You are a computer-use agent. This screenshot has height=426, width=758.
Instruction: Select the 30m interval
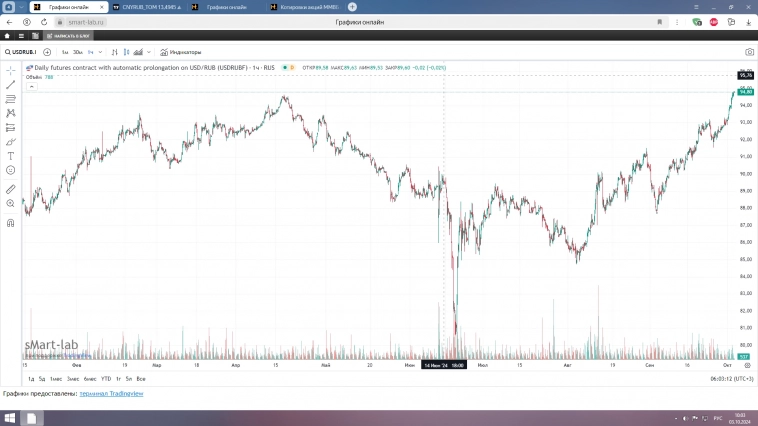coord(77,52)
